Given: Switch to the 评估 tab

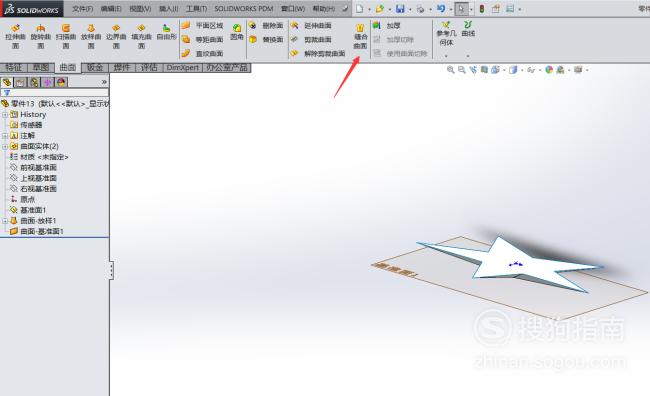Looking at the screenshot, I should point(149,68).
